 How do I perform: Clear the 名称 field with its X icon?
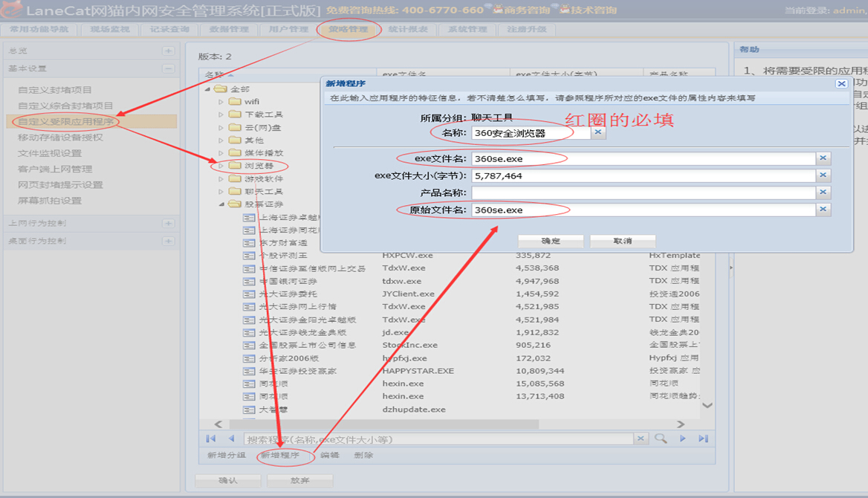click(x=598, y=133)
